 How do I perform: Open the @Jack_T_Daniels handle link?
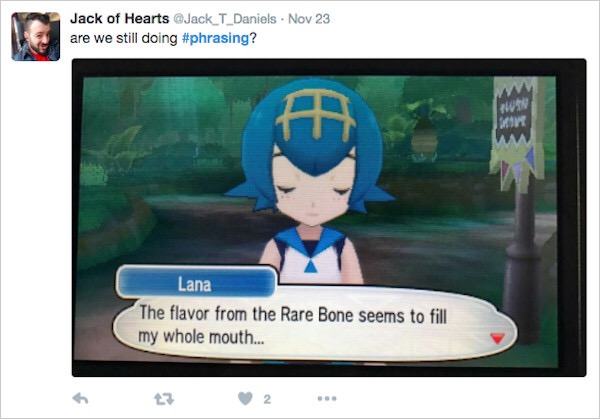click(225, 19)
